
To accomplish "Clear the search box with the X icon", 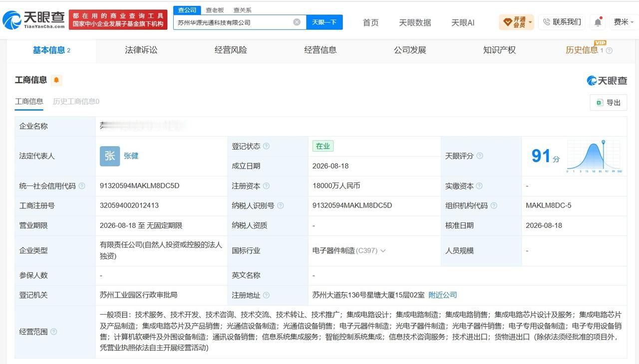I will [297, 22].
